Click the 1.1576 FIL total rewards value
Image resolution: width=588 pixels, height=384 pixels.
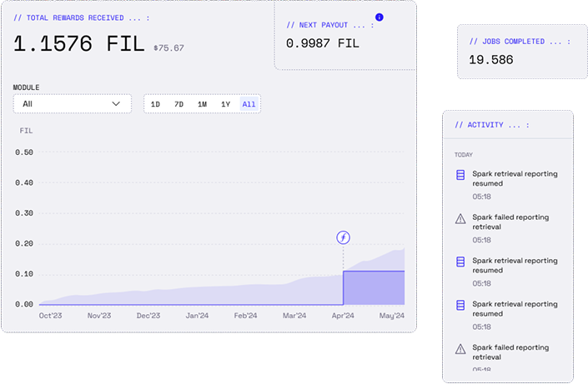[x=79, y=44]
